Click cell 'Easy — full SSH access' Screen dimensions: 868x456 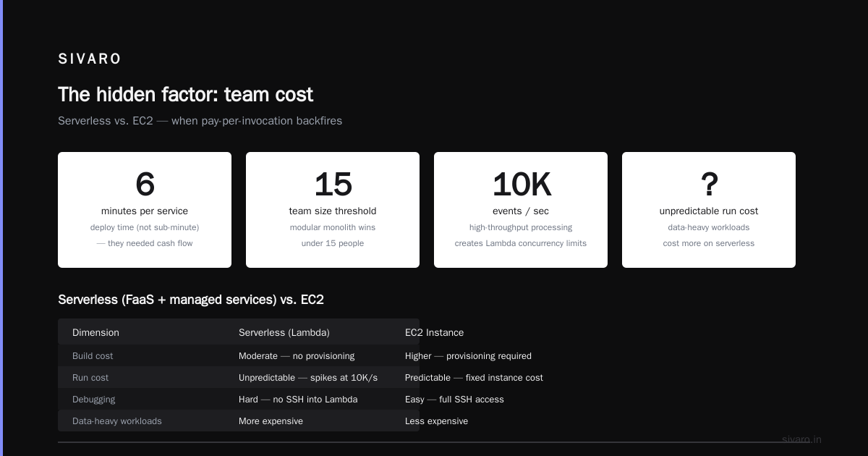click(454, 400)
